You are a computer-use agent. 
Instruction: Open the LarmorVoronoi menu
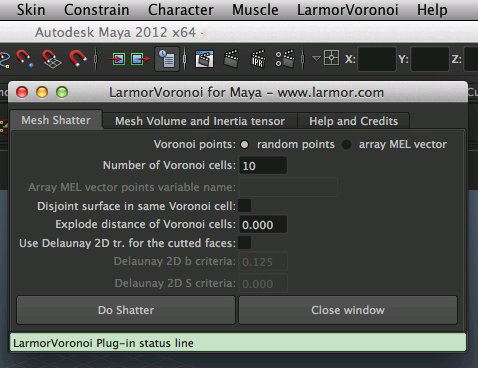point(348,10)
